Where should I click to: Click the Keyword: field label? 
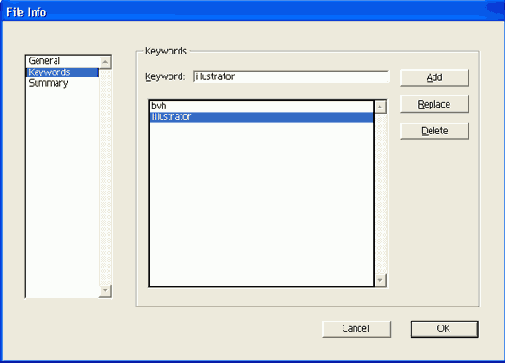(165, 77)
